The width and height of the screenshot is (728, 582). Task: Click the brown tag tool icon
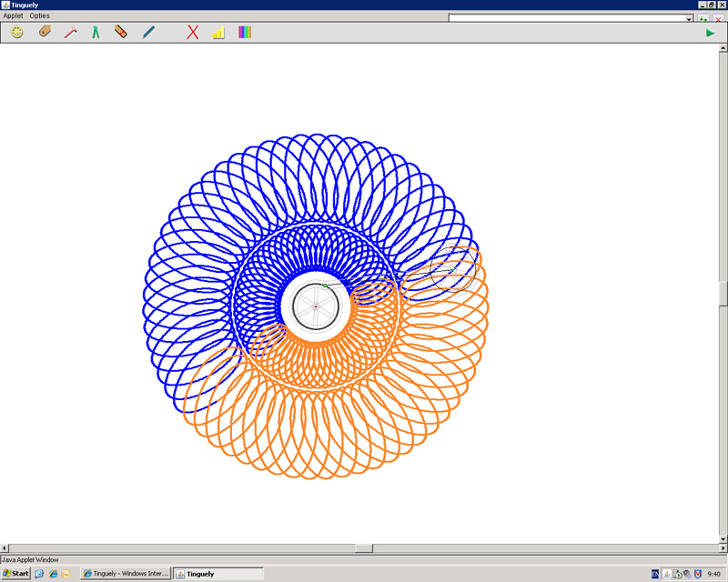pos(45,33)
